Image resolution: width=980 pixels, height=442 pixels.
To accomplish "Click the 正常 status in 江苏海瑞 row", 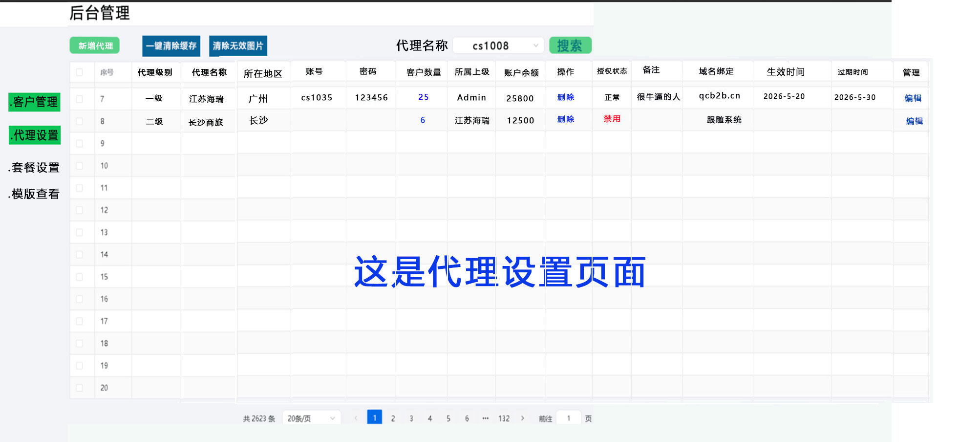I will click(x=612, y=97).
